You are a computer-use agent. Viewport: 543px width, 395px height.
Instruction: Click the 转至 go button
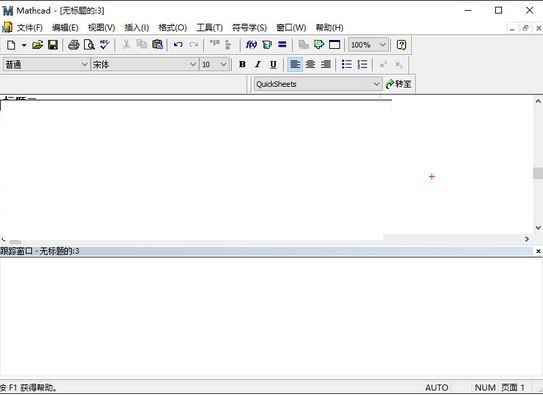pos(399,84)
